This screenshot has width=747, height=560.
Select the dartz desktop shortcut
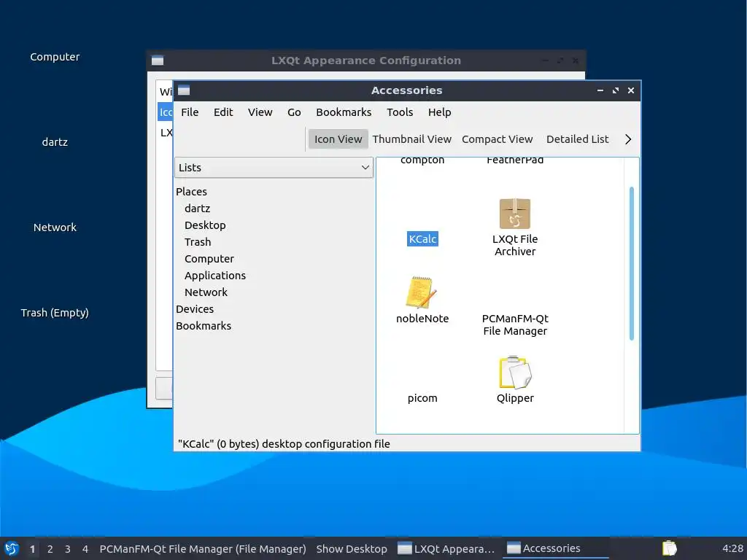coord(55,142)
